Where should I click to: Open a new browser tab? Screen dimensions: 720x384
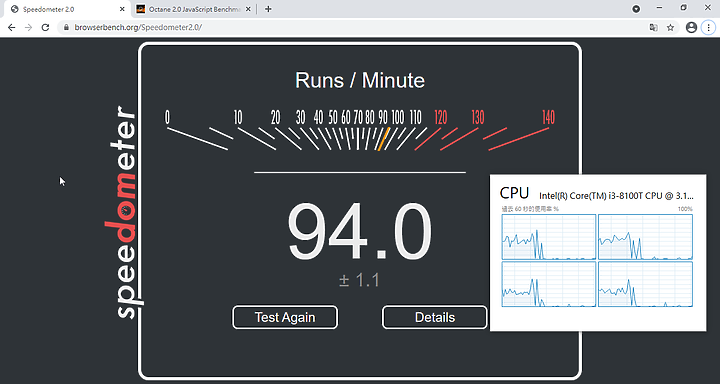click(x=268, y=9)
